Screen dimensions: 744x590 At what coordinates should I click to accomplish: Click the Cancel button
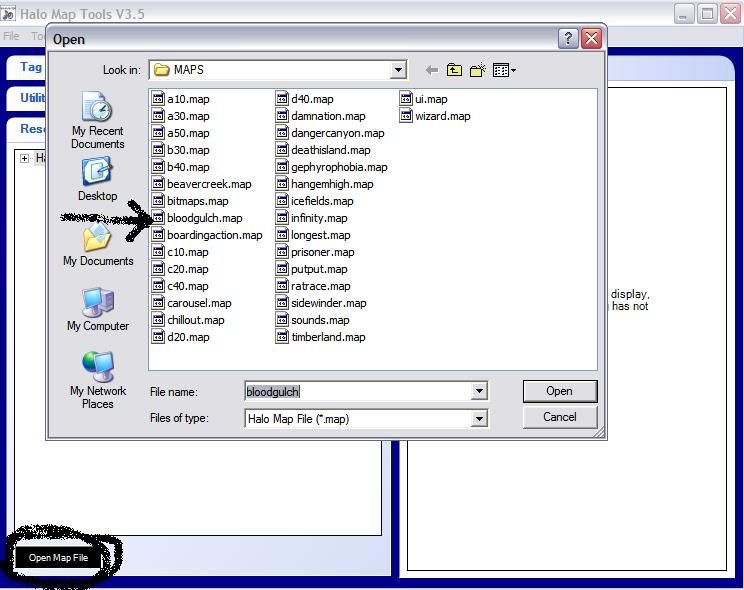click(x=560, y=417)
